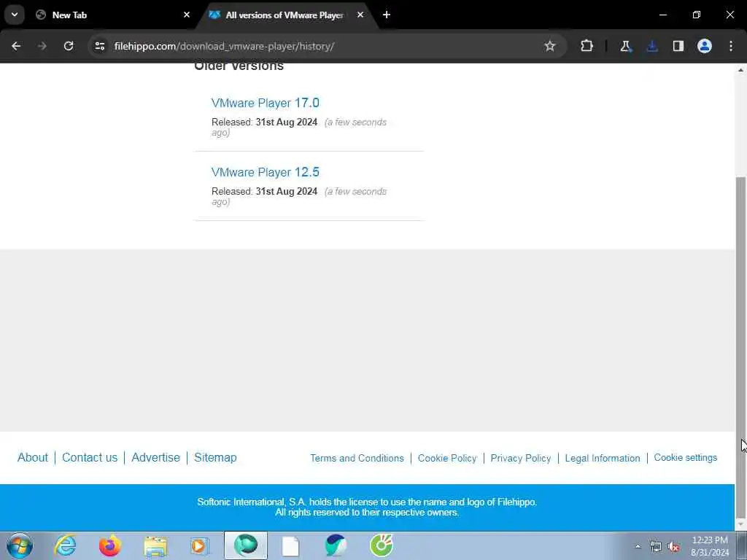
Task: Open the Cookie Policy link
Action: click(x=447, y=458)
